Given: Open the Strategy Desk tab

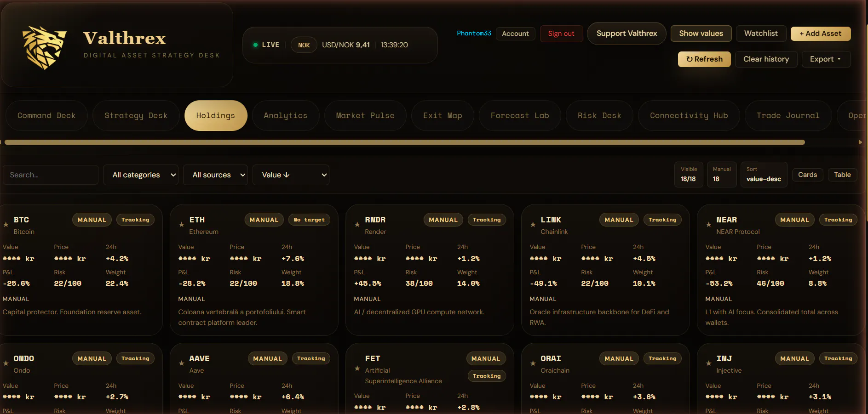Looking at the screenshot, I should click(136, 116).
